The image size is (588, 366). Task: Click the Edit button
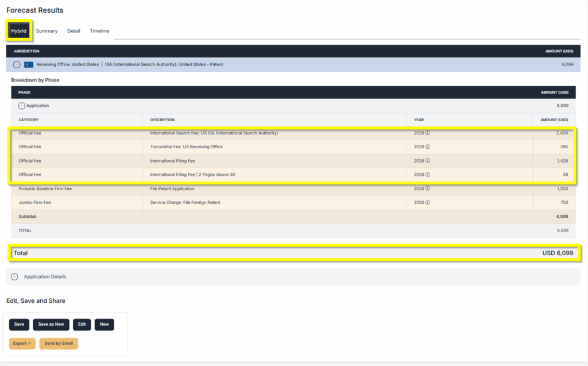[x=82, y=324]
